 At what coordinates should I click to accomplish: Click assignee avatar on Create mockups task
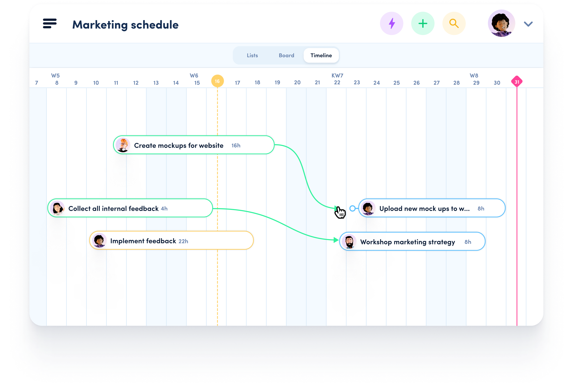pyautogui.click(x=123, y=145)
